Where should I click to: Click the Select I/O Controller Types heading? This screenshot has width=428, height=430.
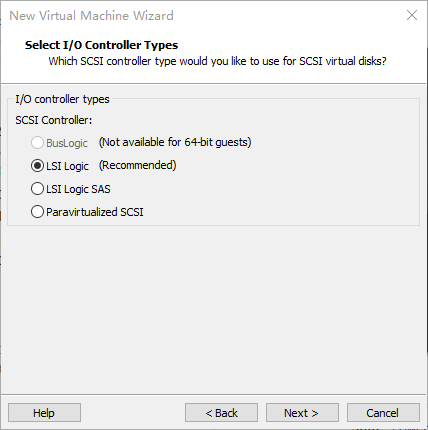(101, 45)
